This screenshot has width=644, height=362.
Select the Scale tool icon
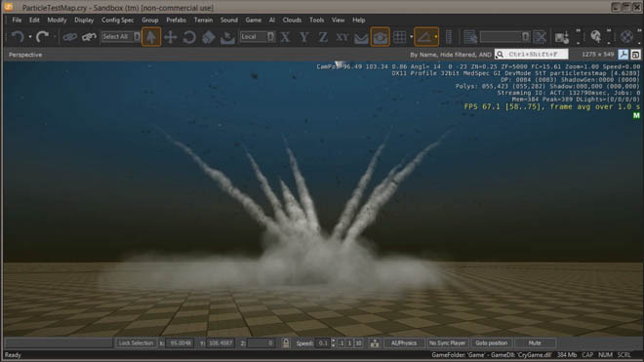click(x=208, y=37)
